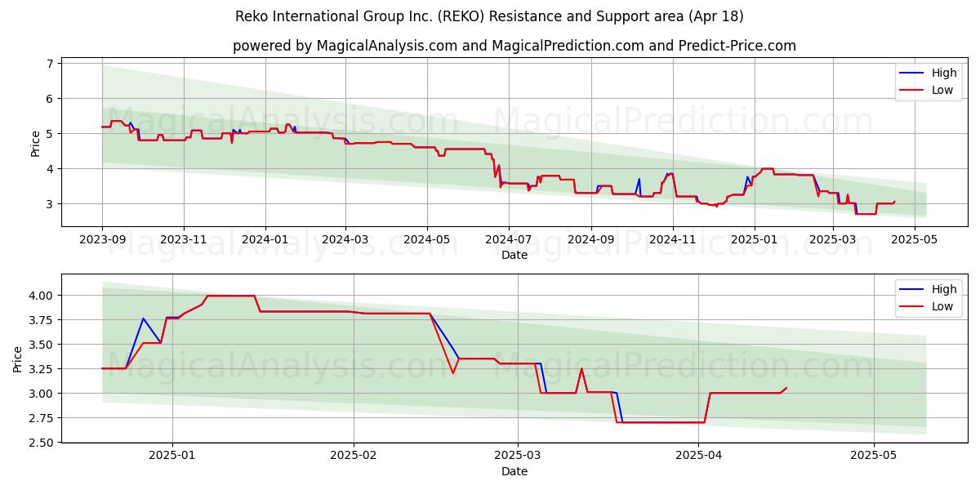The image size is (980, 490).
Task: Click the 2024-01 x-axis label
Action: point(265,241)
